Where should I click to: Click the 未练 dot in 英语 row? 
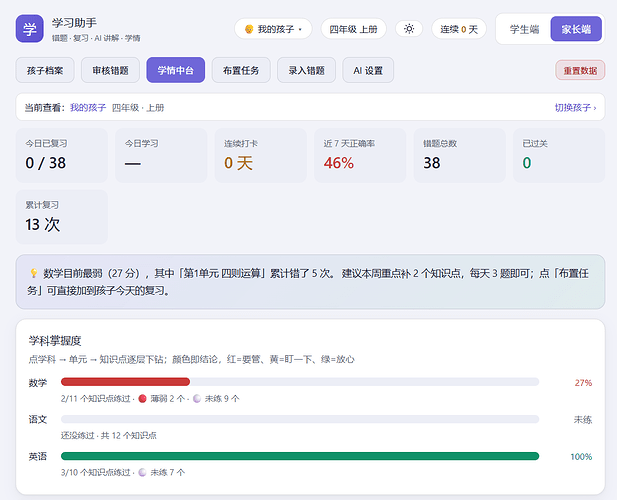pos(142,472)
